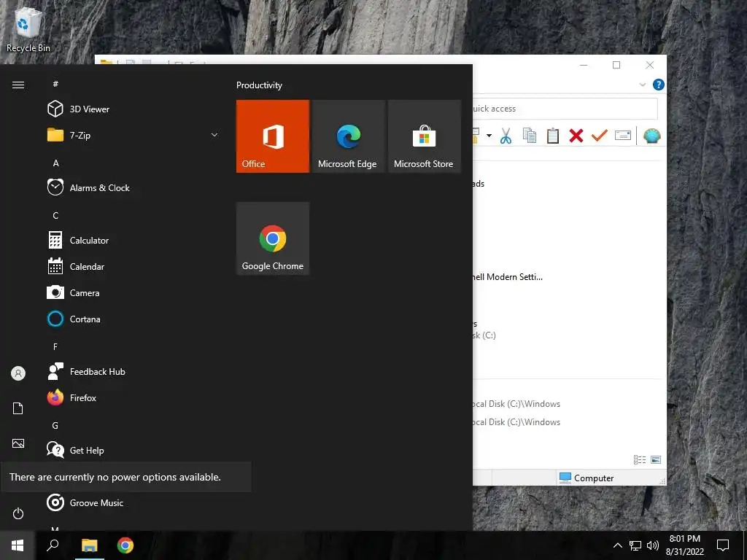Click the Office tile
Viewport: 747px width, 560px height.
pyautogui.click(x=273, y=136)
